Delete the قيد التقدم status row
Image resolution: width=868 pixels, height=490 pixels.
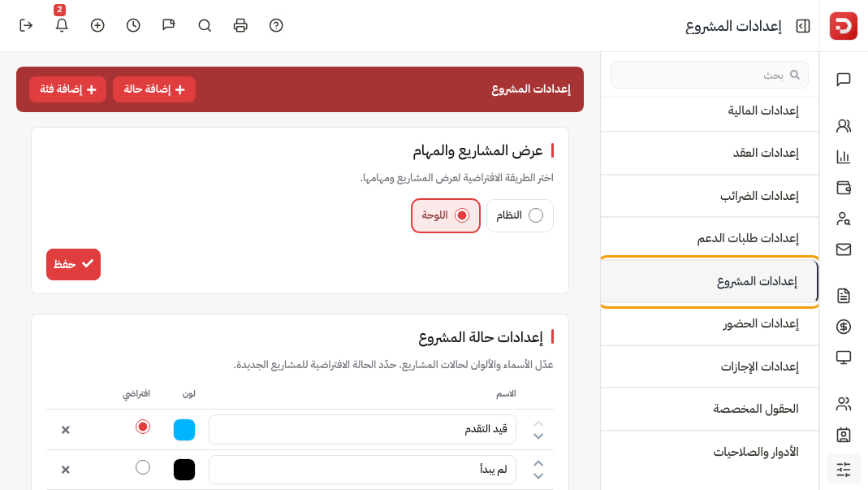[x=65, y=430]
